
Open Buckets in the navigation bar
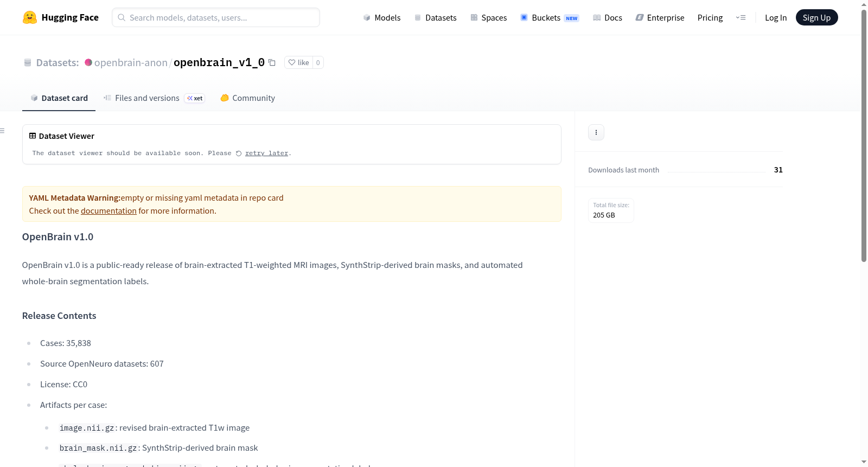(550, 17)
